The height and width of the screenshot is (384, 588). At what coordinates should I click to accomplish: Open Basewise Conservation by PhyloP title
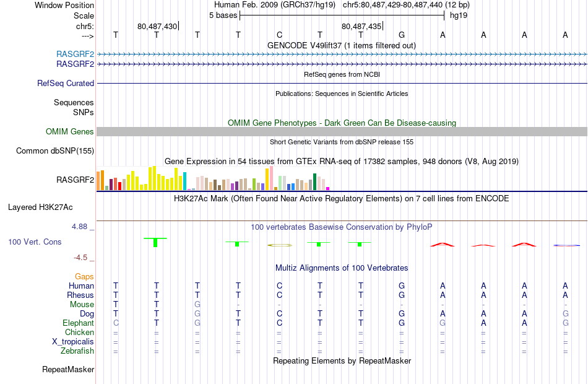click(x=342, y=227)
